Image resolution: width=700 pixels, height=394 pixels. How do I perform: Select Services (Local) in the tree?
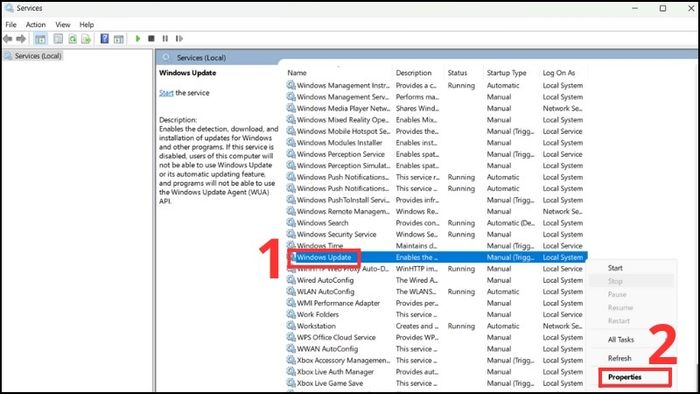click(x=38, y=56)
